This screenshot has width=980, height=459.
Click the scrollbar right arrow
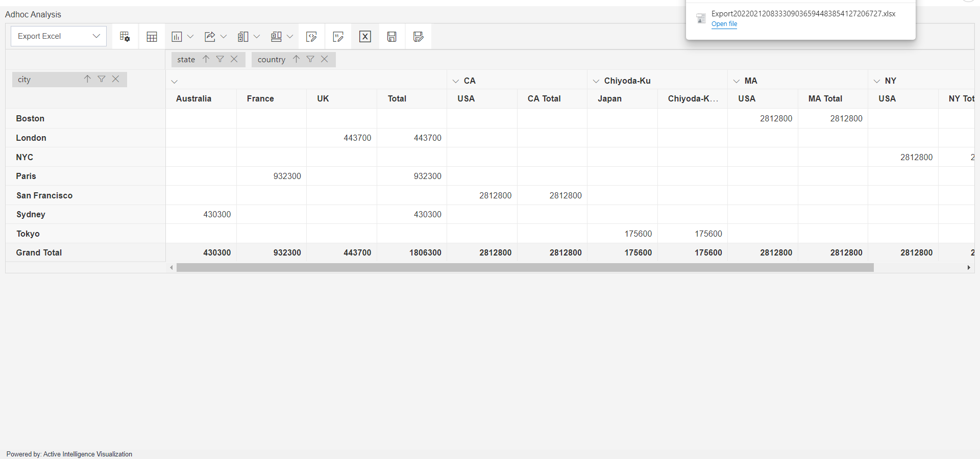(969, 267)
